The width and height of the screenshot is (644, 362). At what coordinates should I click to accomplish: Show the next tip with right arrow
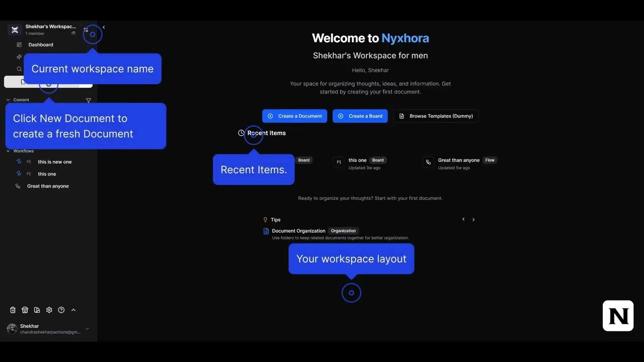click(x=473, y=219)
